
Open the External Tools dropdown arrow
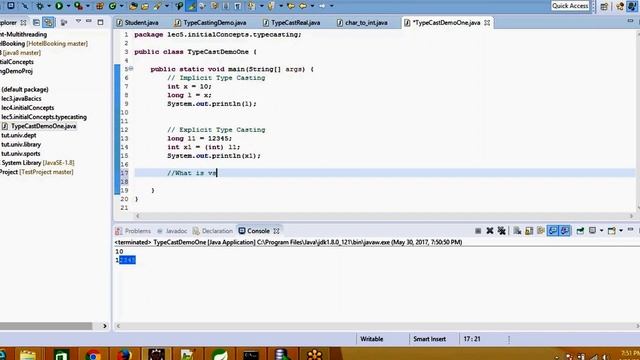pyautogui.click(x=87, y=6)
